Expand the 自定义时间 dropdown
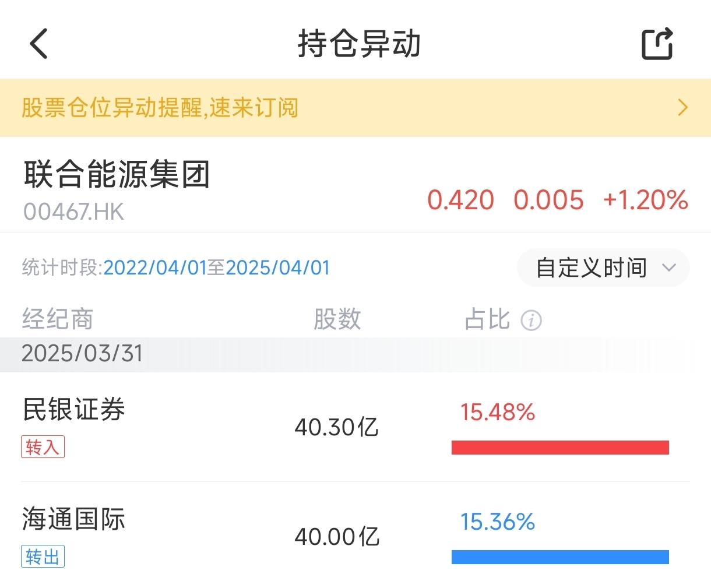711x588 pixels. coord(603,267)
